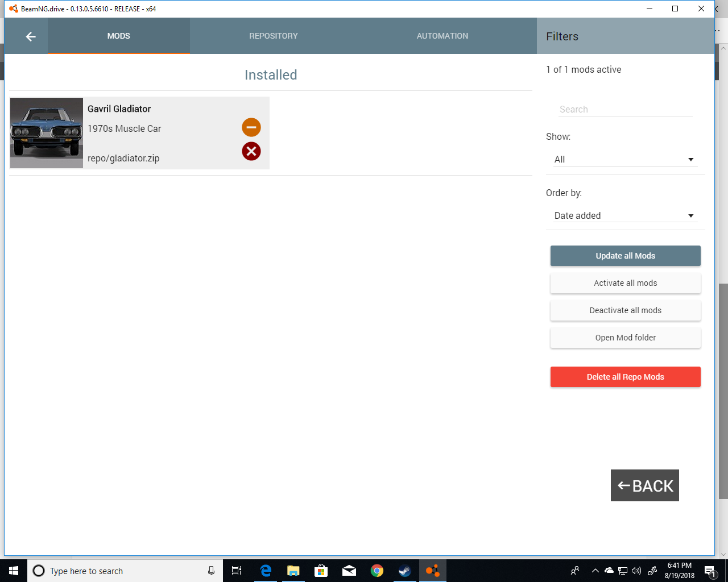Click the large BACK button
Screen dimensions: 728x582
tap(645, 485)
